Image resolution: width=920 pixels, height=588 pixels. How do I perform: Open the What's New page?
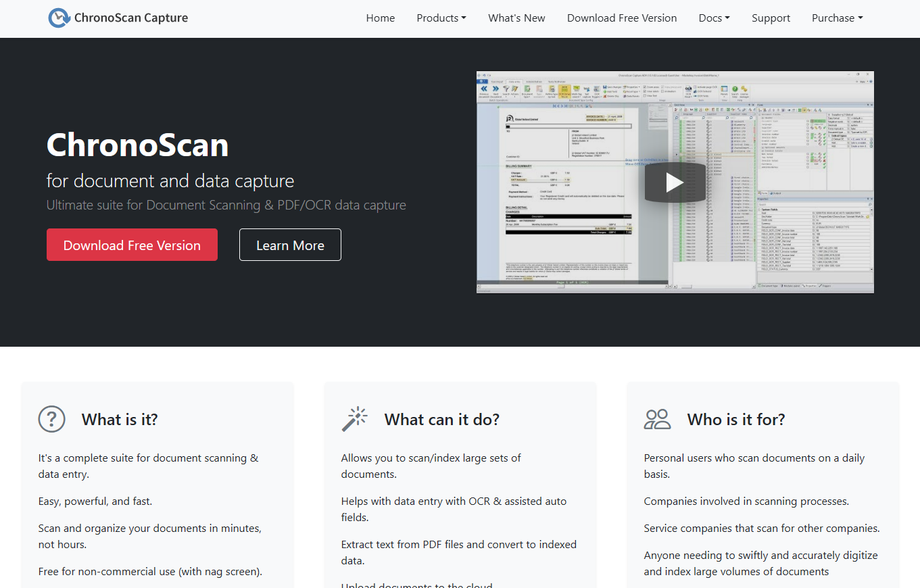click(516, 18)
